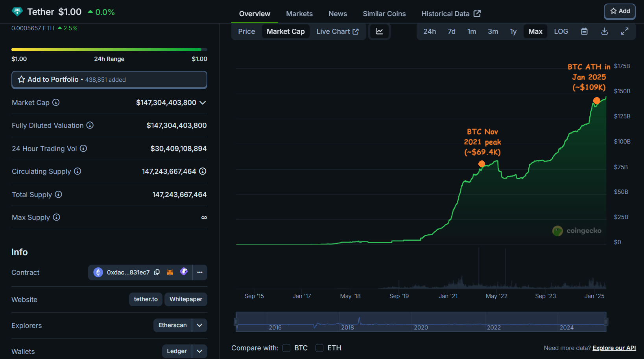Viewport: 644px width, 359px height.
Task: Open Fully Diluted Valuation info icon
Action: tap(90, 125)
